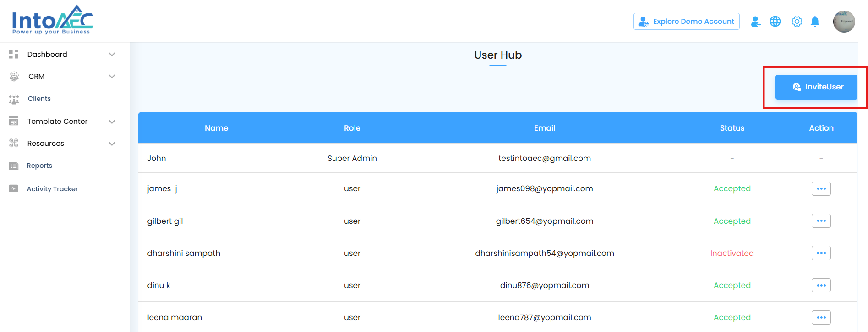Open action menu for james j
Image resolution: width=868 pixels, height=332 pixels.
tap(821, 188)
